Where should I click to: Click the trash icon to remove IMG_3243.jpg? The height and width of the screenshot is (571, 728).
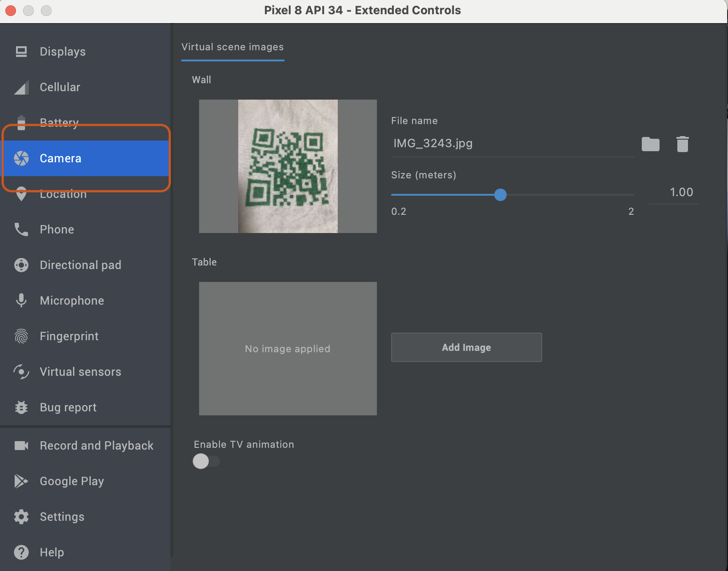pyautogui.click(x=682, y=144)
